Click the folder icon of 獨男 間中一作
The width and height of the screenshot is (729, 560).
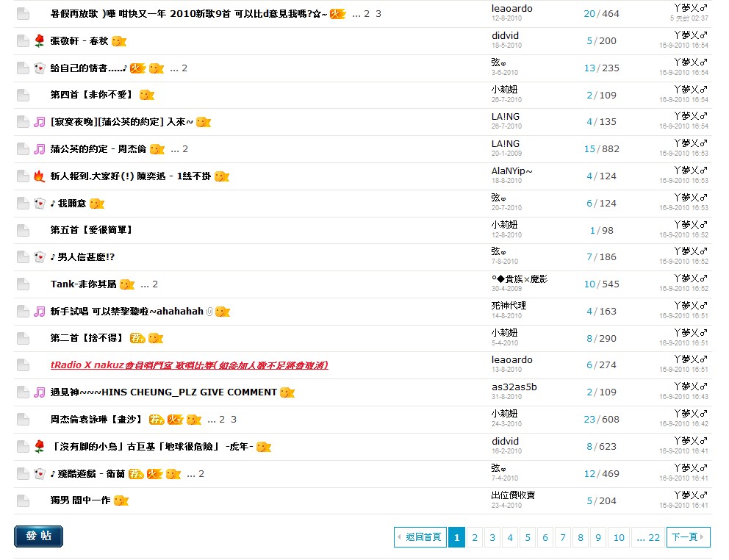tap(23, 501)
